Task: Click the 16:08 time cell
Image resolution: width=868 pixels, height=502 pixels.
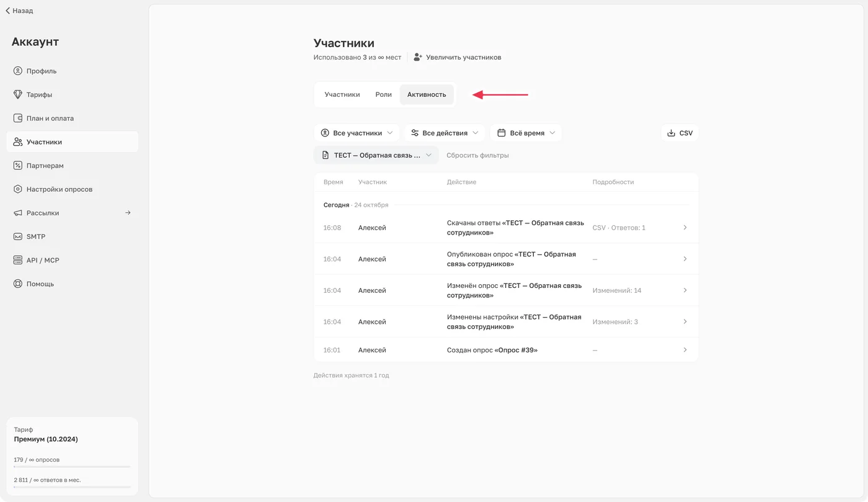Action: pyautogui.click(x=332, y=228)
